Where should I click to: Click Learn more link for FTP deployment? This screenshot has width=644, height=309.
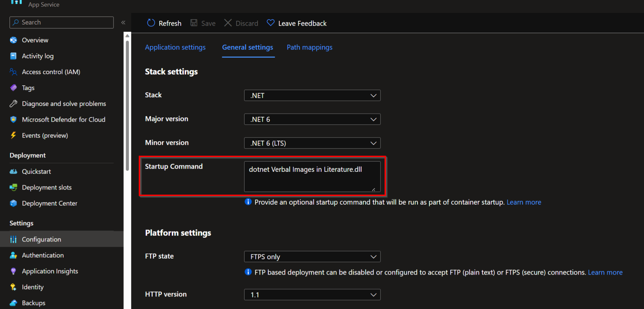tap(605, 272)
